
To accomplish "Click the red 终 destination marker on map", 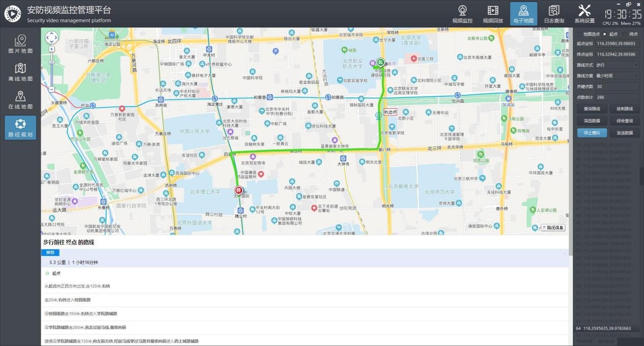I will pos(238,190).
